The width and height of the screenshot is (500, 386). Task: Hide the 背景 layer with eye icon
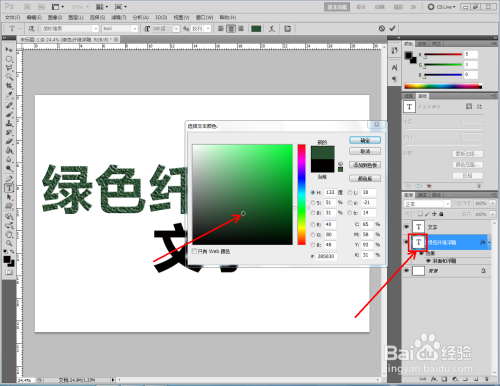pos(406,271)
